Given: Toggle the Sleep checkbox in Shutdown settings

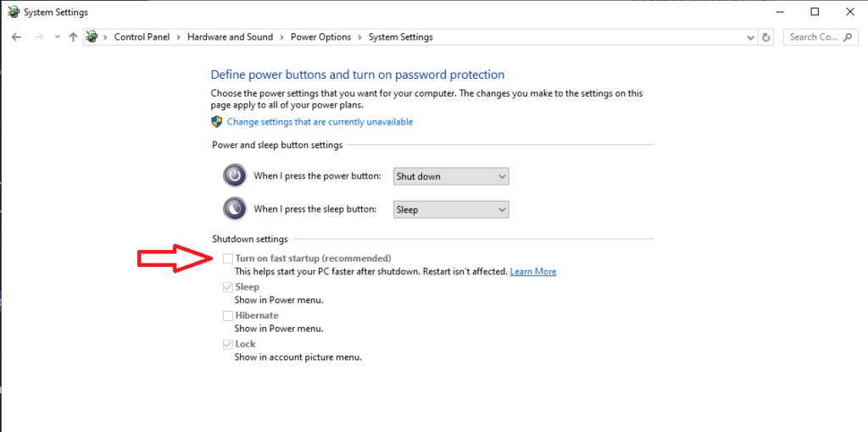Looking at the screenshot, I should coord(227,287).
